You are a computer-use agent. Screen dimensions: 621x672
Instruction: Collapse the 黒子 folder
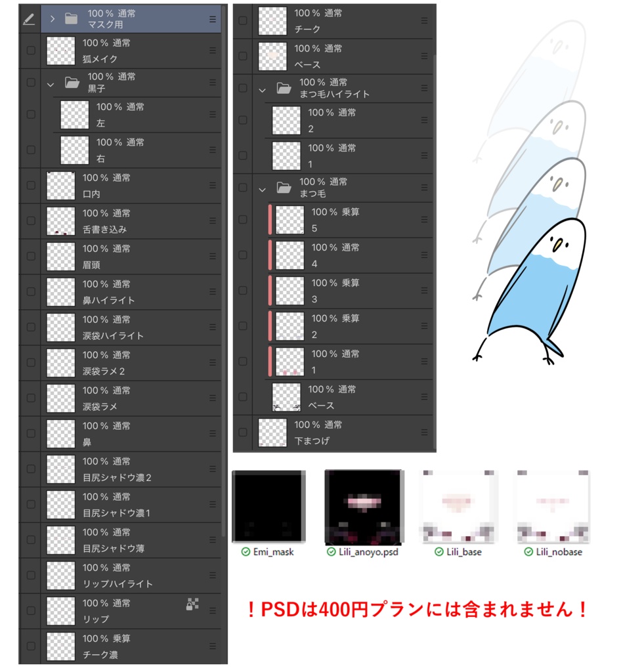pos(51,85)
